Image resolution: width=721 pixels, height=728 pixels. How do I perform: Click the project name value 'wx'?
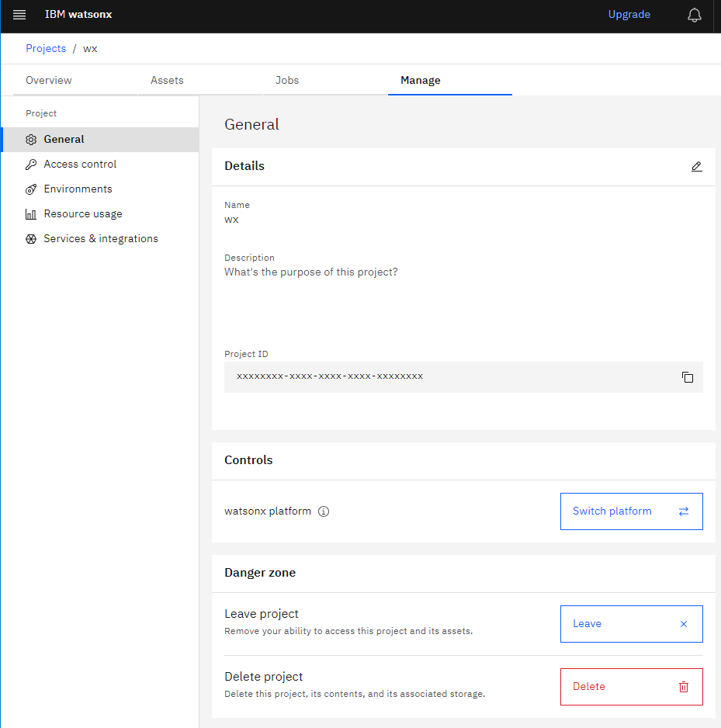231,220
